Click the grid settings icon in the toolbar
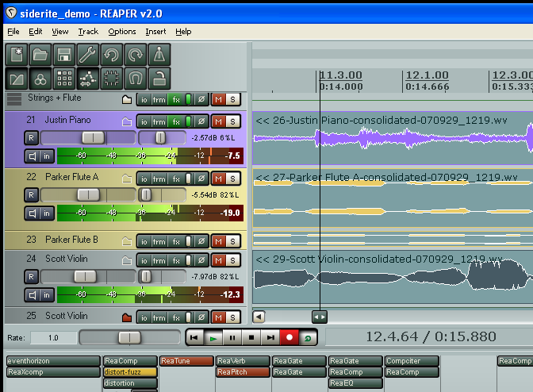 coord(65,79)
